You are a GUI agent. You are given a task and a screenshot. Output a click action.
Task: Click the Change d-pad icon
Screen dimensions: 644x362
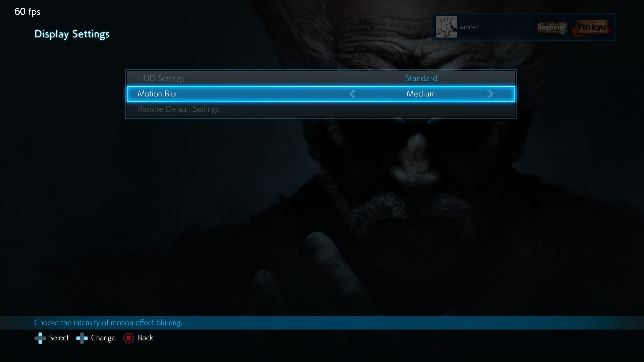82,338
